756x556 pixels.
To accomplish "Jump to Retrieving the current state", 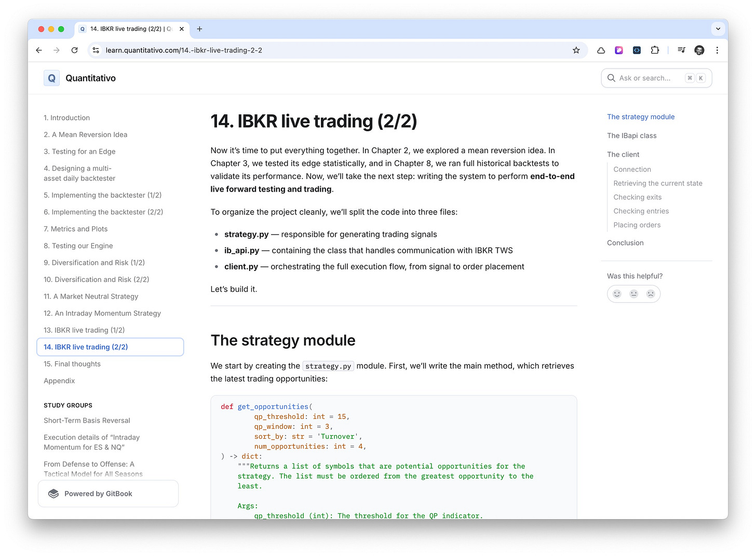I will [658, 183].
